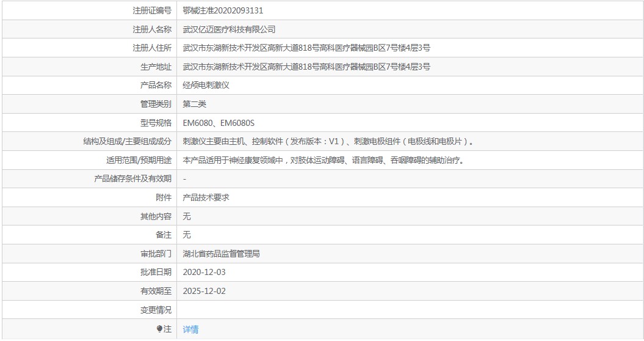Click the 注册人住所 label
Viewport: 644px width, 341px height.
[152, 48]
